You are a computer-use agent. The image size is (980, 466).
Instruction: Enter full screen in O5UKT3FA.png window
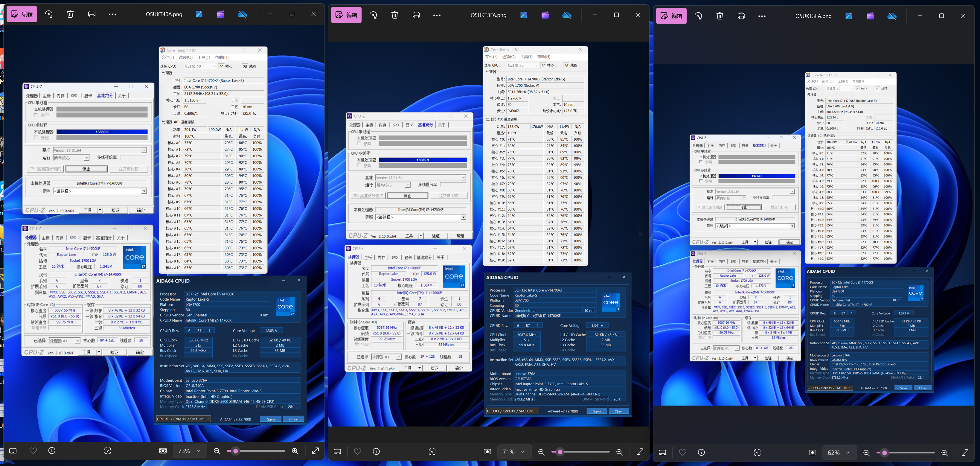(x=640, y=452)
